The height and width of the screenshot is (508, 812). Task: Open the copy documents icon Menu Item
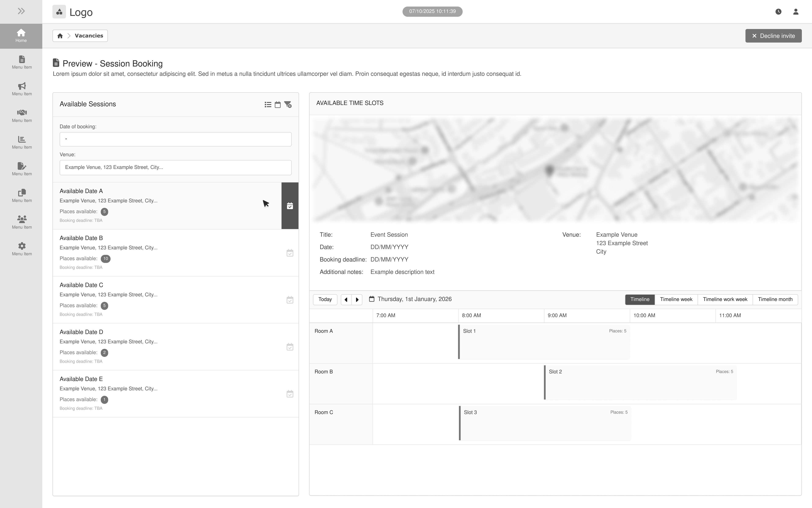(22, 196)
